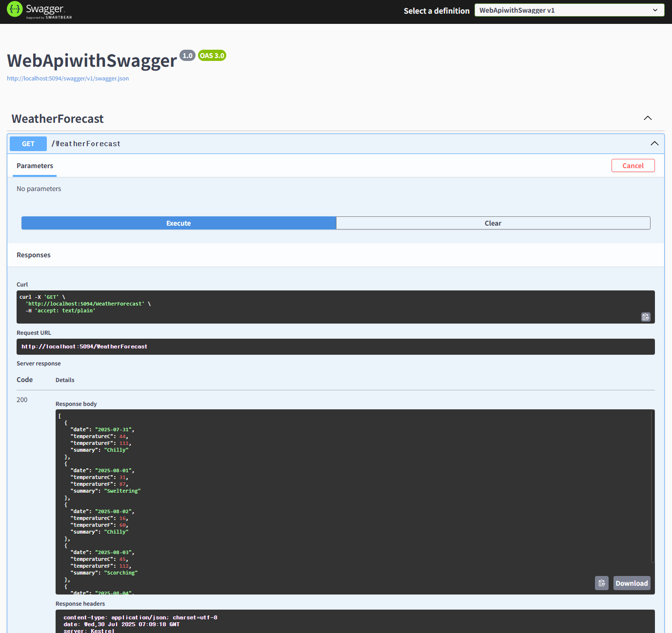Click the temperatureF 111 value

coord(124,443)
